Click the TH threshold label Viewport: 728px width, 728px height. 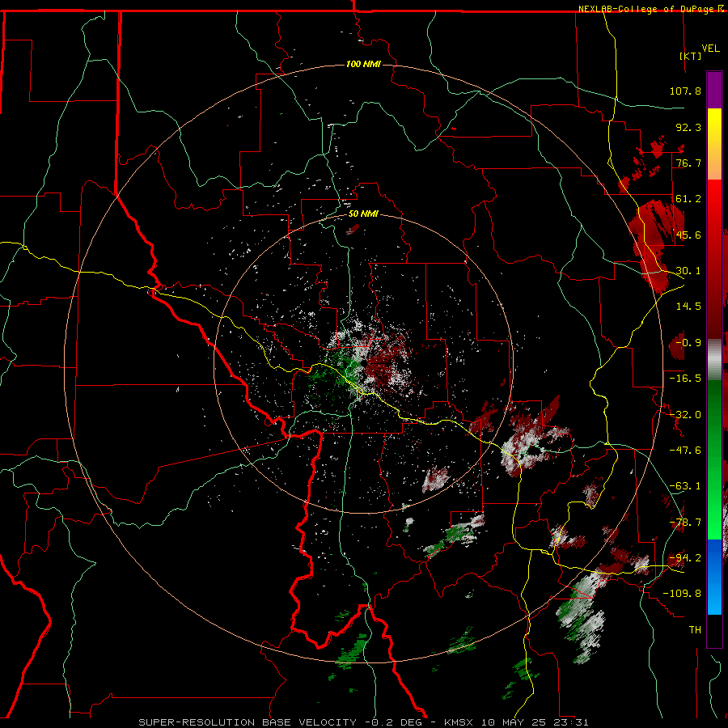[x=695, y=630]
